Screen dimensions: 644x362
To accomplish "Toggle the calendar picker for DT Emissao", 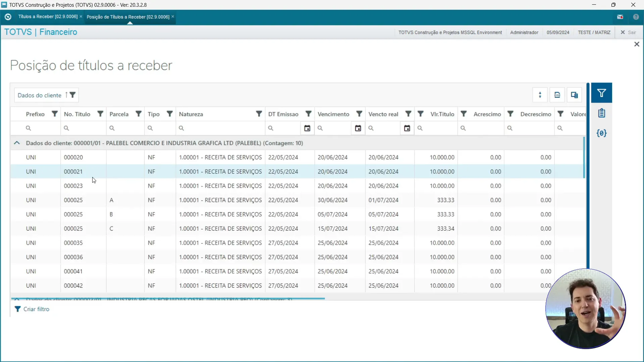I will tap(307, 128).
